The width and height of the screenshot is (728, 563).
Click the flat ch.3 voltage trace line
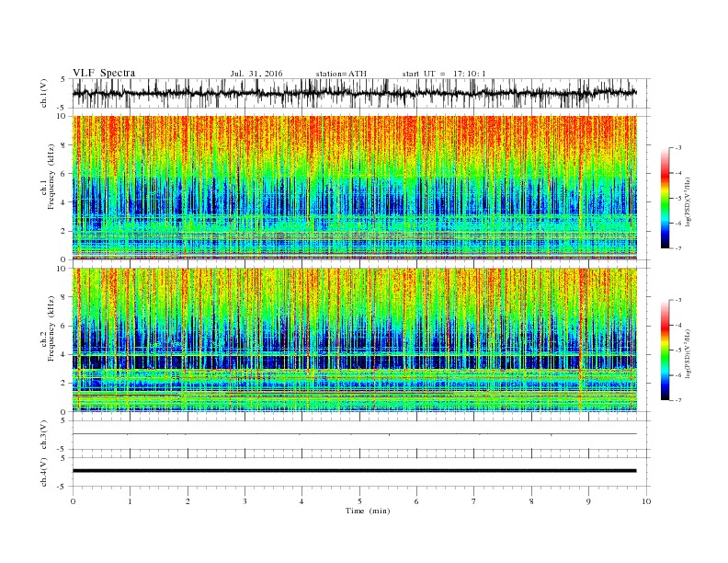click(354, 434)
